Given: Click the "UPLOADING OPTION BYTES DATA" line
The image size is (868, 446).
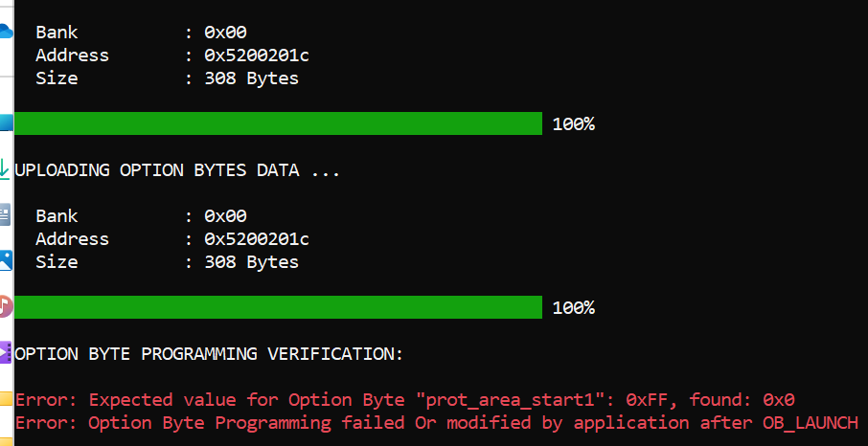Looking at the screenshot, I should tap(177, 170).
